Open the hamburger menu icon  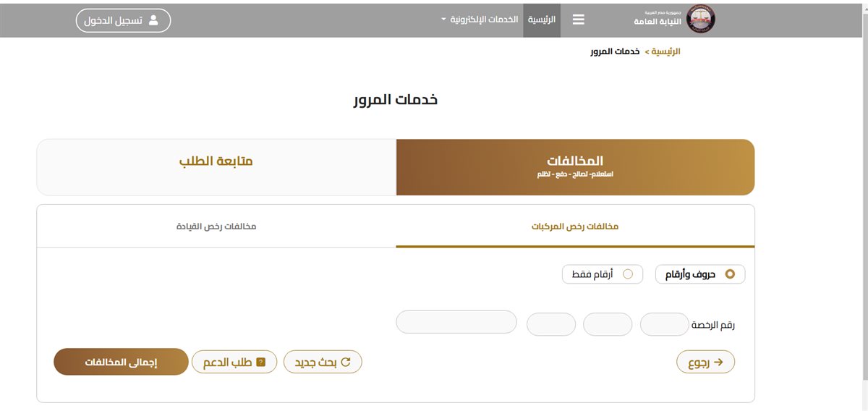[x=578, y=20]
